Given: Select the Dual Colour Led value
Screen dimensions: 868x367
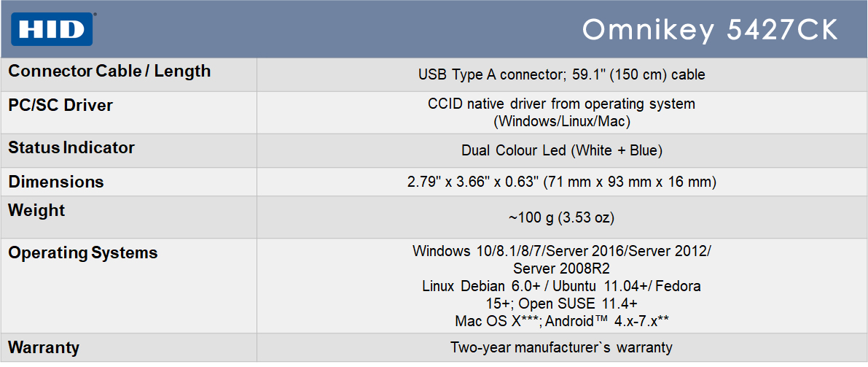Looking at the screenshot, I should pyautogui.click(x=562, y=150).
